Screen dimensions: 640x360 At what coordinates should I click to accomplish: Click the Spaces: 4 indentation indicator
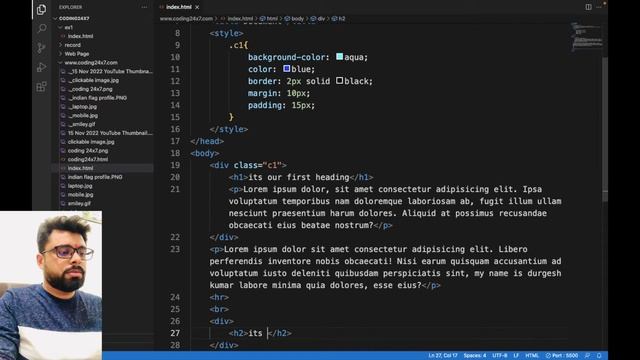(475, 356)
